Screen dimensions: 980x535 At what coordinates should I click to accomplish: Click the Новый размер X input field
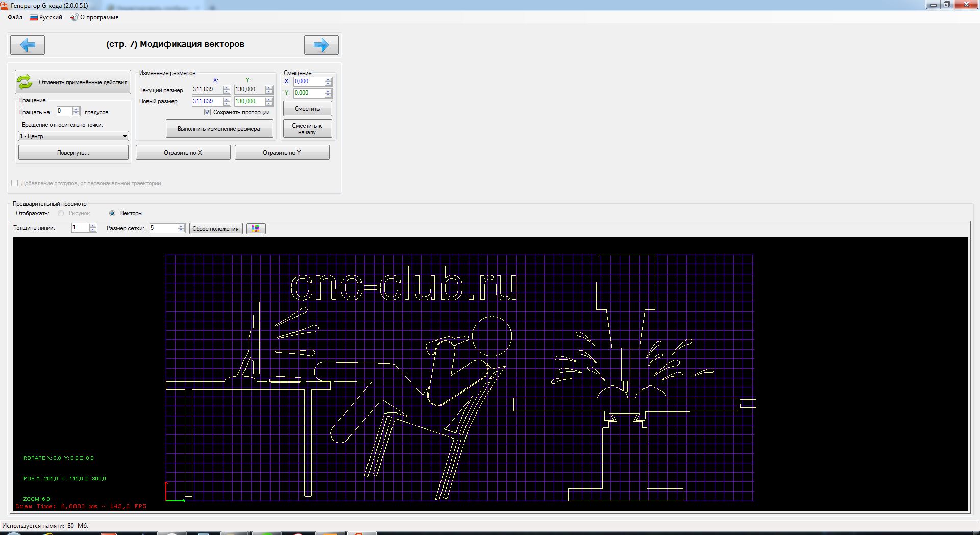pos(207,101)
